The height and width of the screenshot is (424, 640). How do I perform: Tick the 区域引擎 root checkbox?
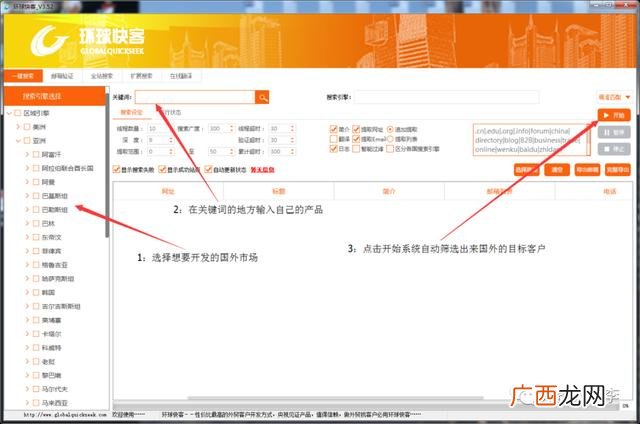pyautogui.click(x=18, y=113)
